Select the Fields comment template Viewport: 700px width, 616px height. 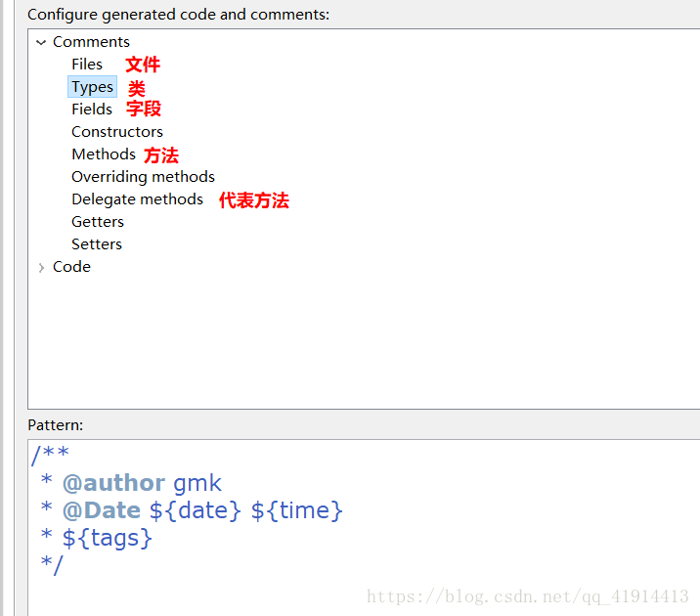92,109
